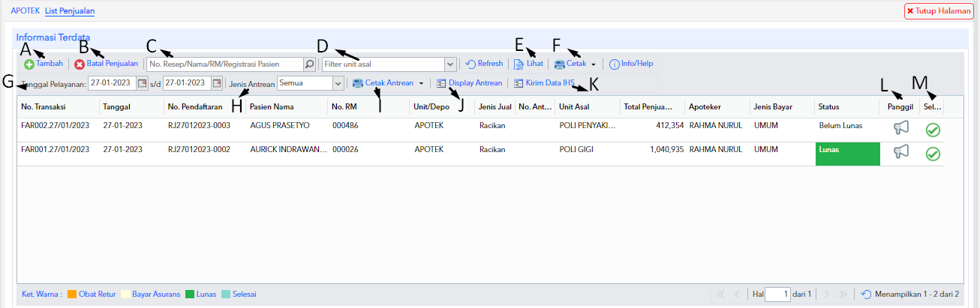Click the green Tambah plus icon

point(29,64)
